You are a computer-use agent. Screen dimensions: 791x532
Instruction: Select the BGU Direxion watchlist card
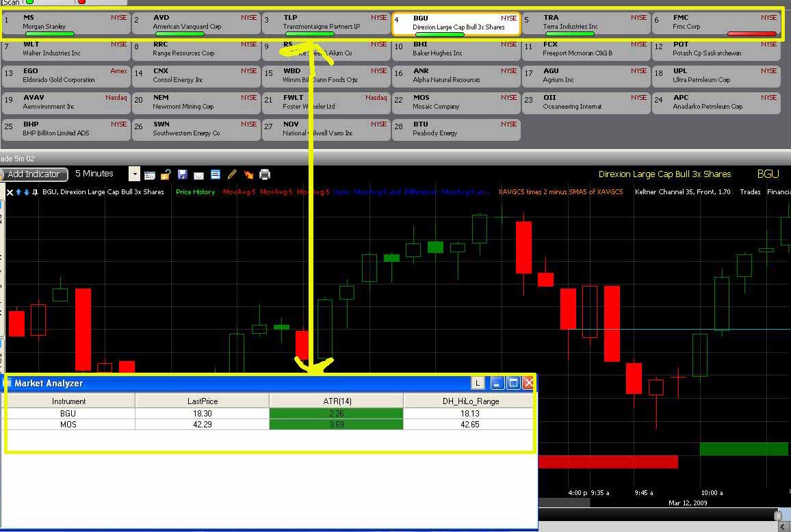[456, 24]
